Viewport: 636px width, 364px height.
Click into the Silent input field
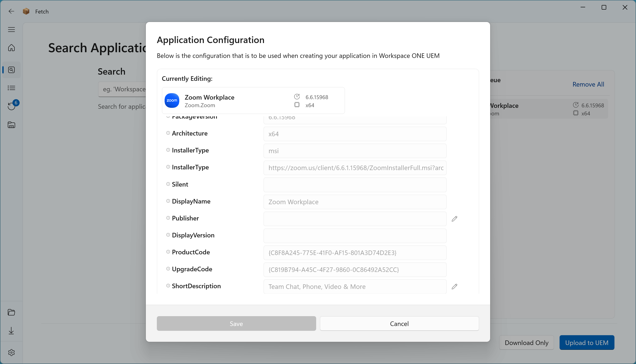pos(355,185)
